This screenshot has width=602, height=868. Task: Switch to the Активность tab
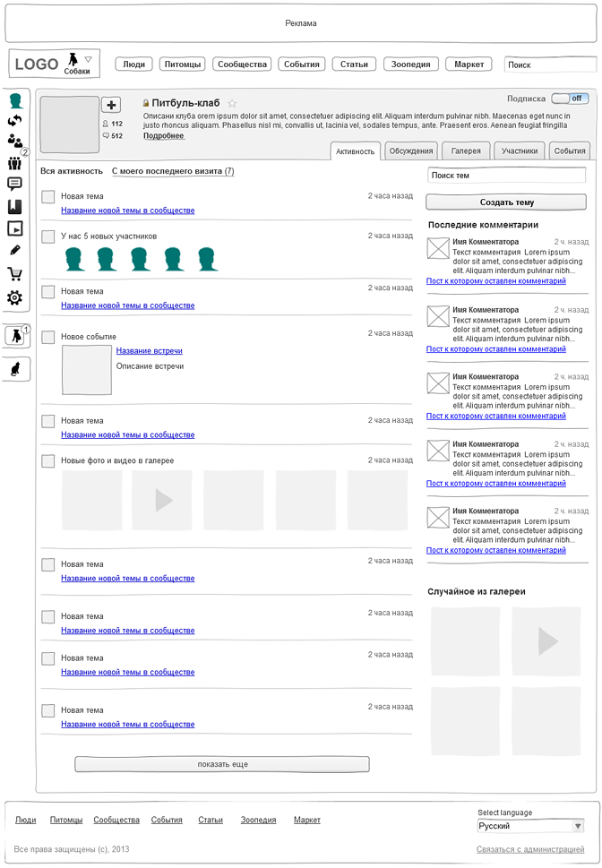tap(356, 151)
